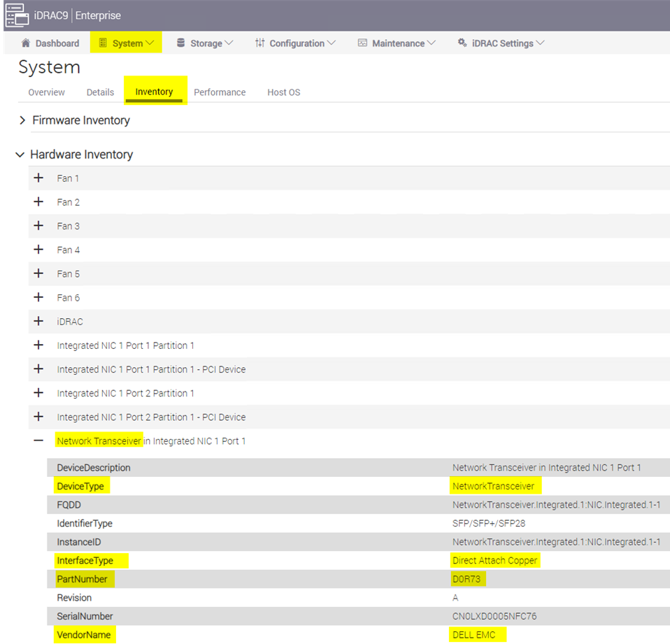670x644 pixels.
Task: Click the iDRAC9 server logo icon
Action: (x=17, y=15)
